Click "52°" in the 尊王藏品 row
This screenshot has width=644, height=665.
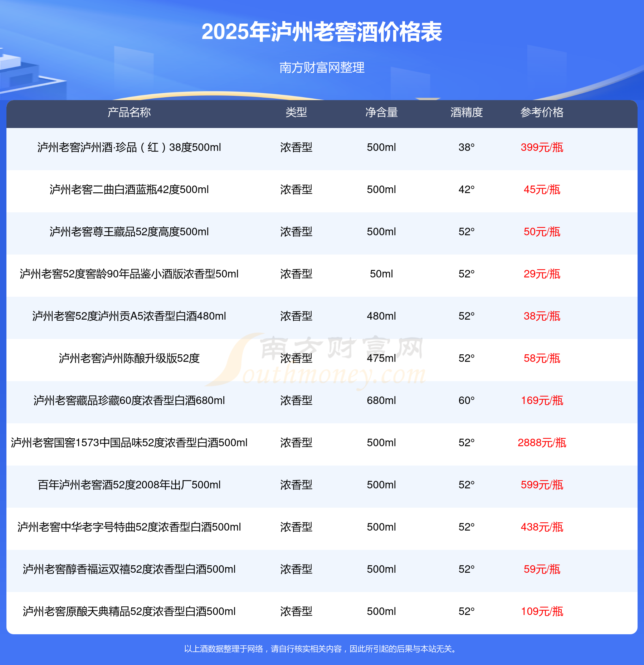click(467, 232)
